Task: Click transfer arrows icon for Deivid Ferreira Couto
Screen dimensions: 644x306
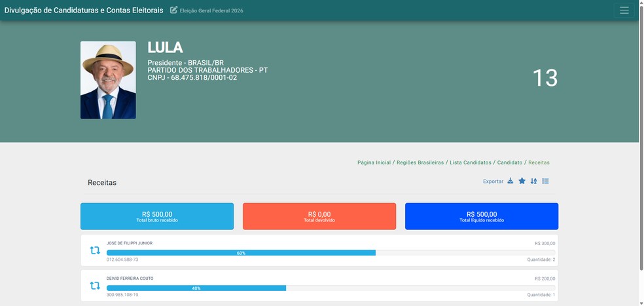Action: pyautogui.click(x=95, y=286)
